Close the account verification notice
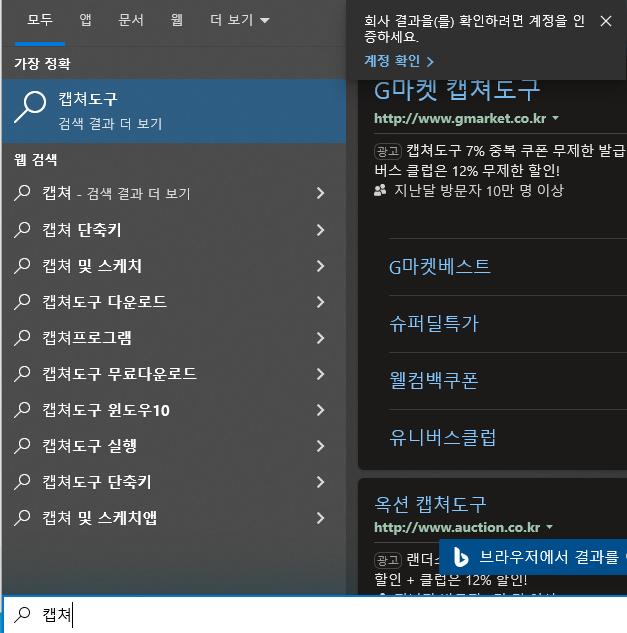The width and height of the screenshot is (627, 633). (606, 21)
